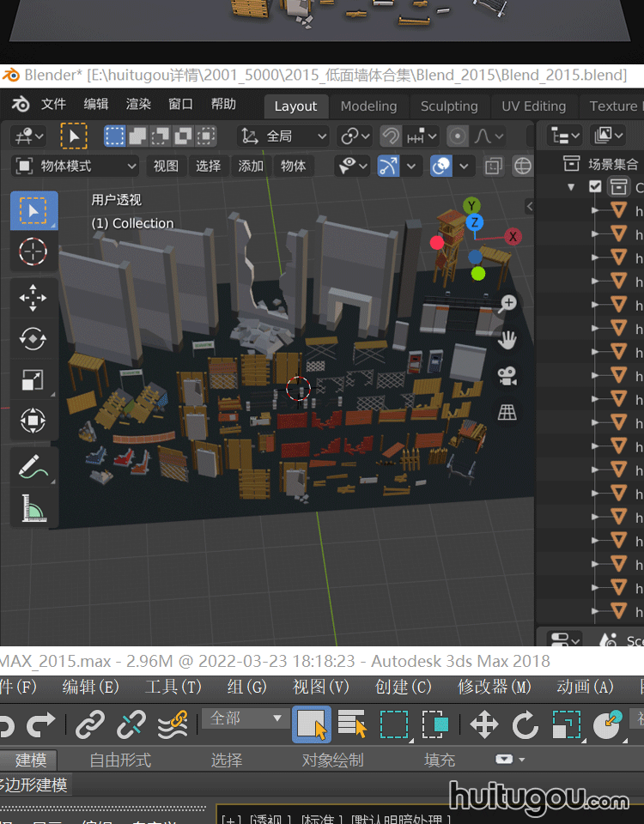Click the viewport zoom magnifier icon

coord(507,303)
